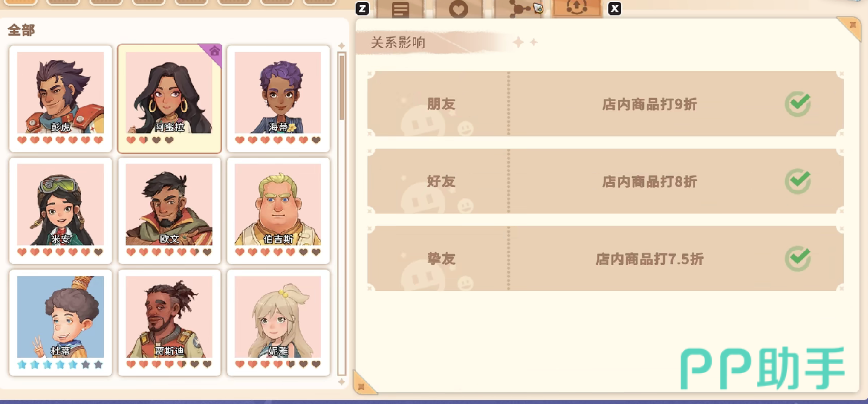
Task: Click the character list vertical scrollbar
Action: point(341,214)
